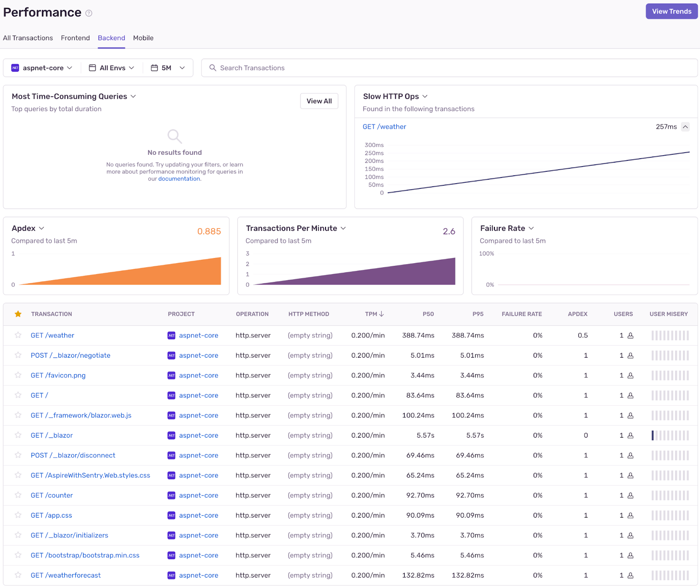Open the All Envs dropdown
The image size is (700, 588).
(112, 68)
